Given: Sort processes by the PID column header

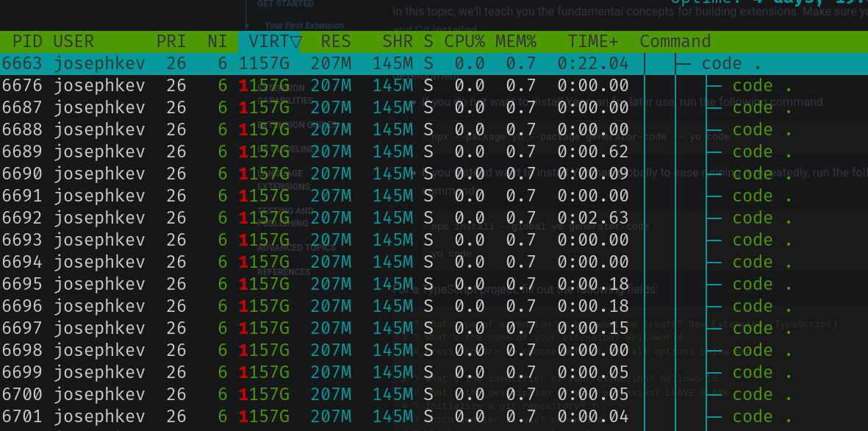Looking at the screenshot, I should 27,41.
